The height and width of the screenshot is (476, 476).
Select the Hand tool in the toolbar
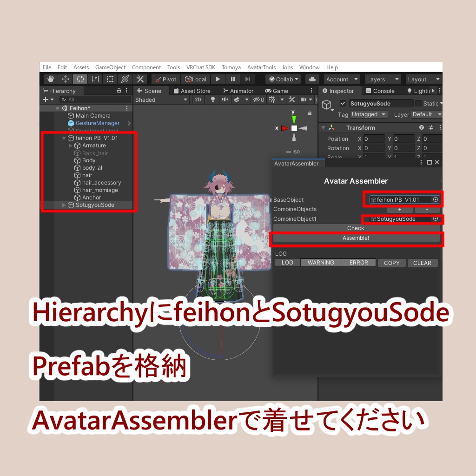pyautogui.click(x=50, y=79)
